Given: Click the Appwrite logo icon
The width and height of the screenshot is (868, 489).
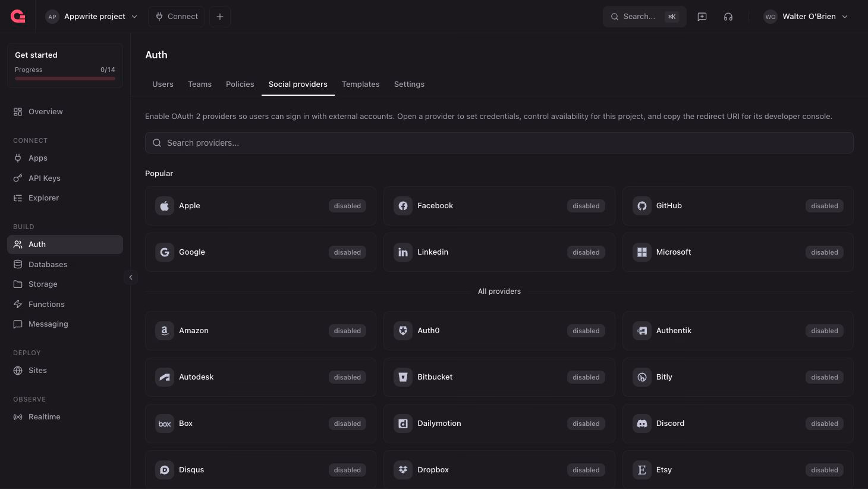Looking at the screenshot, I should [18, 17].
